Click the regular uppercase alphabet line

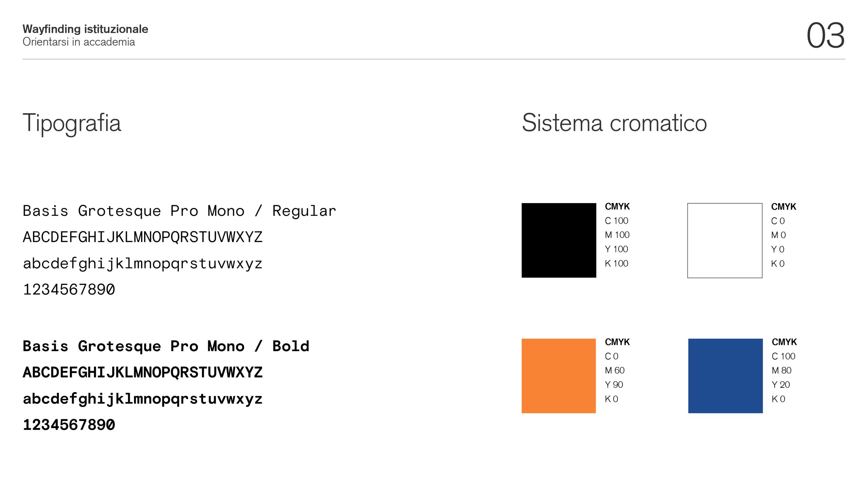[x=142, y=237]
